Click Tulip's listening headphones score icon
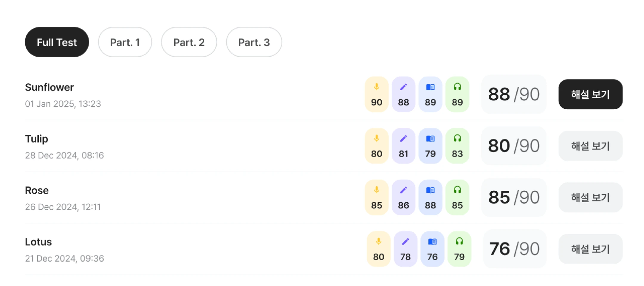This screenshot has height=286, width=644. coord(457,138)
